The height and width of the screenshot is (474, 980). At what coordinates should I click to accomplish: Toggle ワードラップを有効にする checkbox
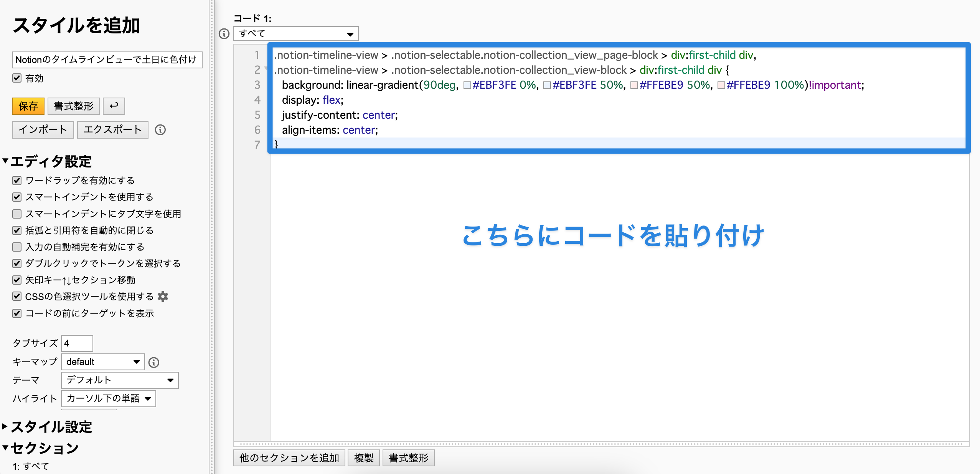pyautogui.click(x=17, y=180)
